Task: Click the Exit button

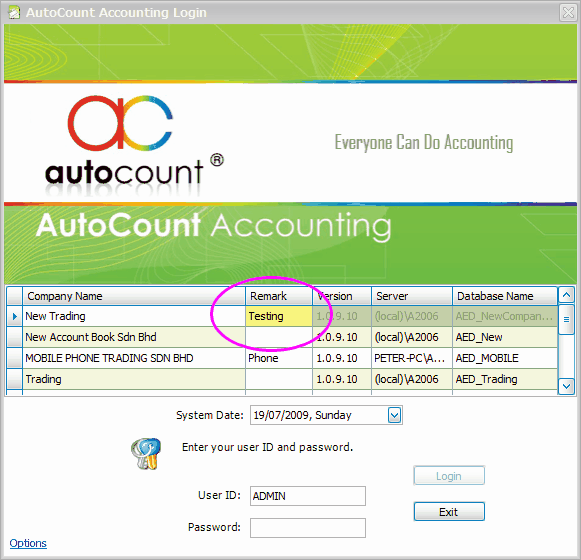Action: tap(449, 512)
